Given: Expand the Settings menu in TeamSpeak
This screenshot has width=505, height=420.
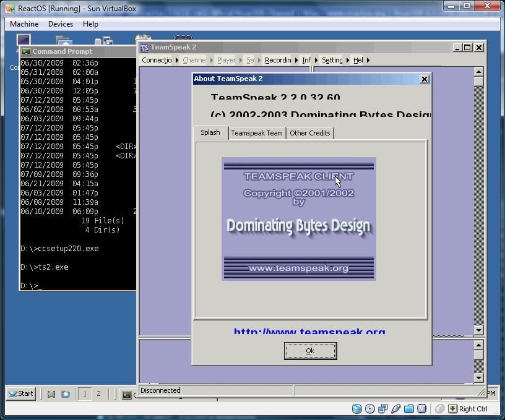Looking at the screenshot, I should click(332, 60).
